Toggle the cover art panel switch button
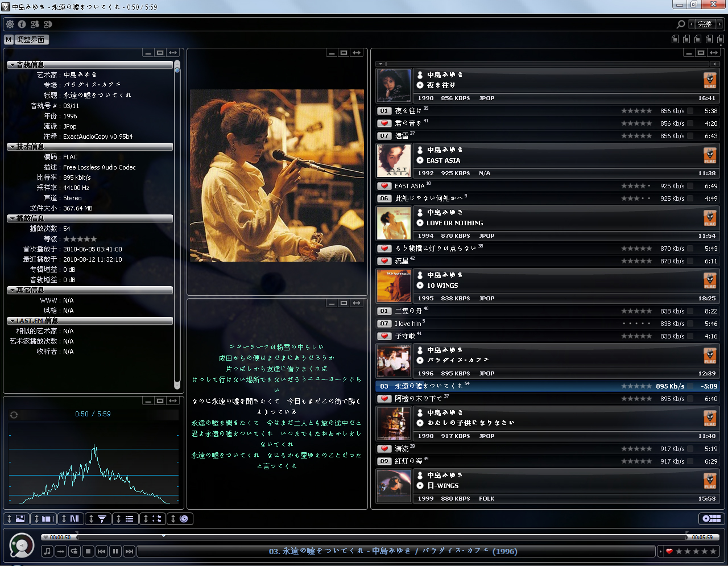The width and height of the screenshot is (728, 566). coord(16,518)
